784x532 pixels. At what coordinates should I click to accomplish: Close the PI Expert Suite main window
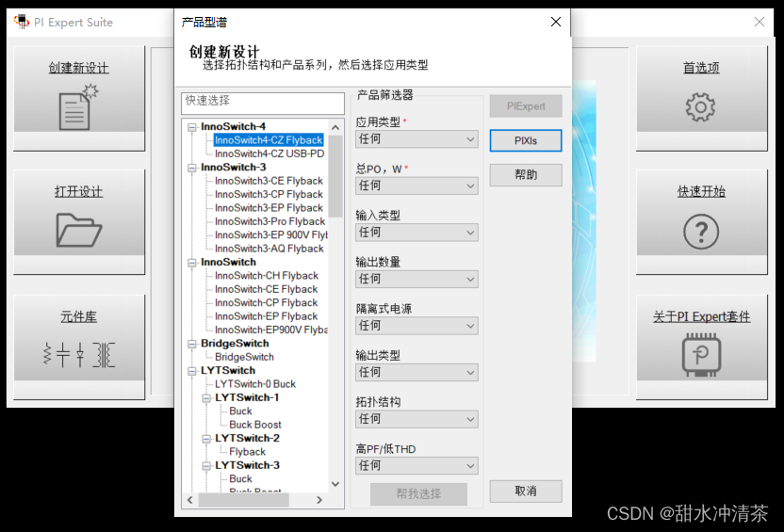tap(759, 22)
